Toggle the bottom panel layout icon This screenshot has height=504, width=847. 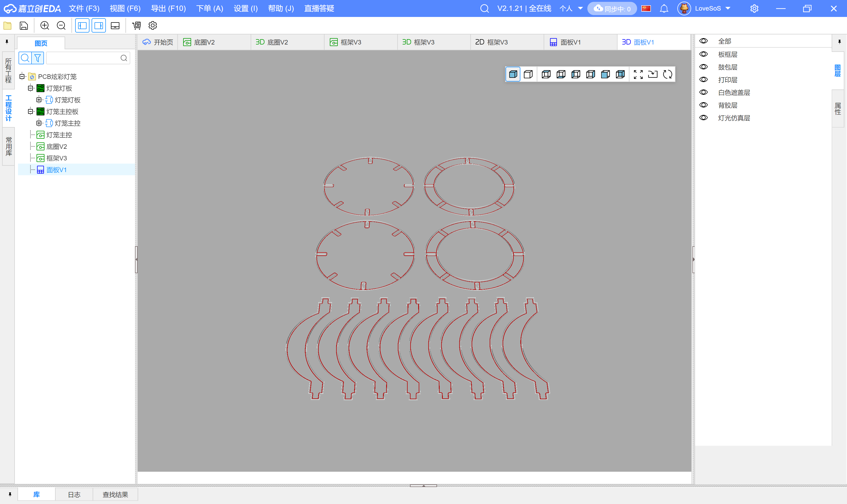(x=115, y=25)
